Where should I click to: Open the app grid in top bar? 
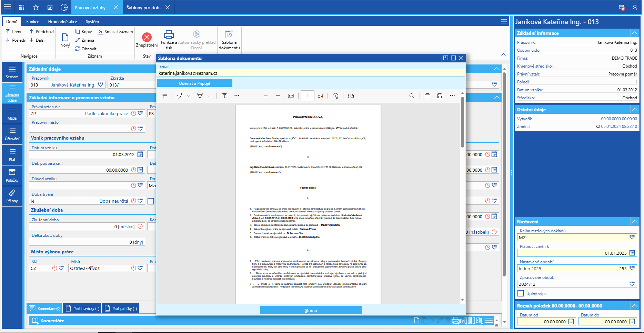pyautogui.click(x=22, y=7)
